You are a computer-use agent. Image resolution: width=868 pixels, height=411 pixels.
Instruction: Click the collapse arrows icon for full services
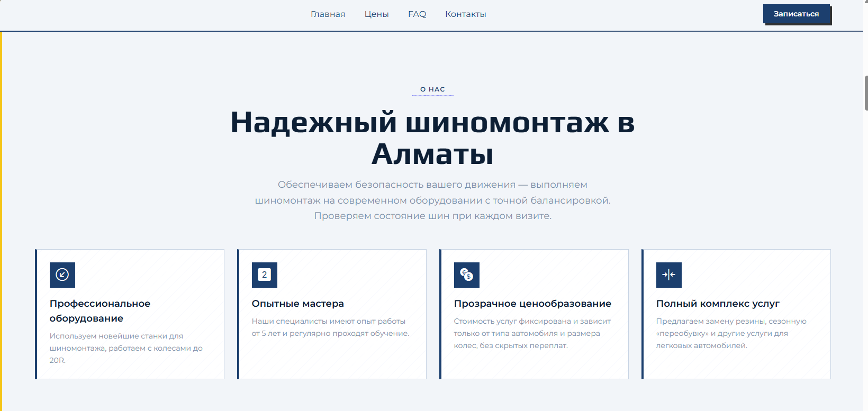pyautogui.click(x=668, y=275)
